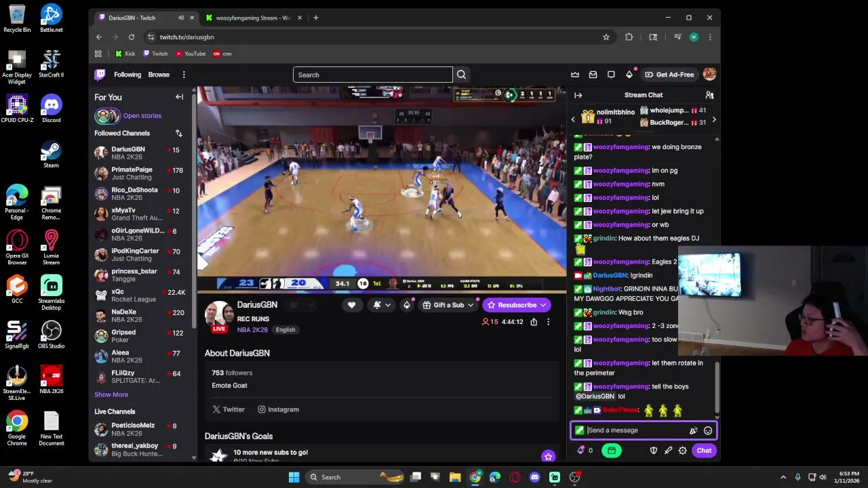
Task: Click the chat hype celebration icon
Action: (693, 430)
